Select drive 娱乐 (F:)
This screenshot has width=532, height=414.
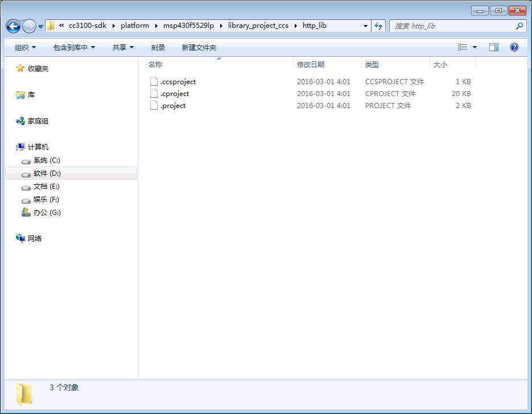[46, 200]
